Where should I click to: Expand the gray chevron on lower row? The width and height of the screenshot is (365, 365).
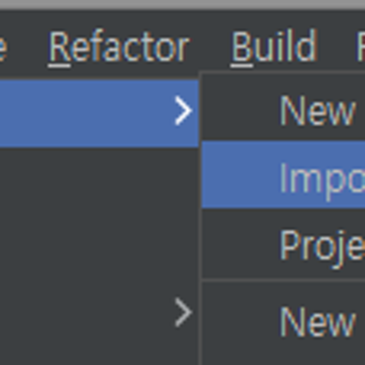pos(183,312)
